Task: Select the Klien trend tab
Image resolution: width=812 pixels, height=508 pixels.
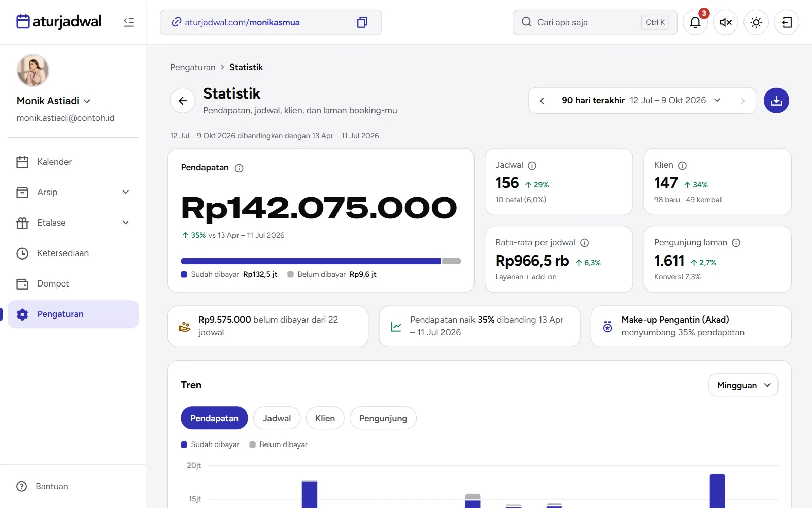Action: 325,418
